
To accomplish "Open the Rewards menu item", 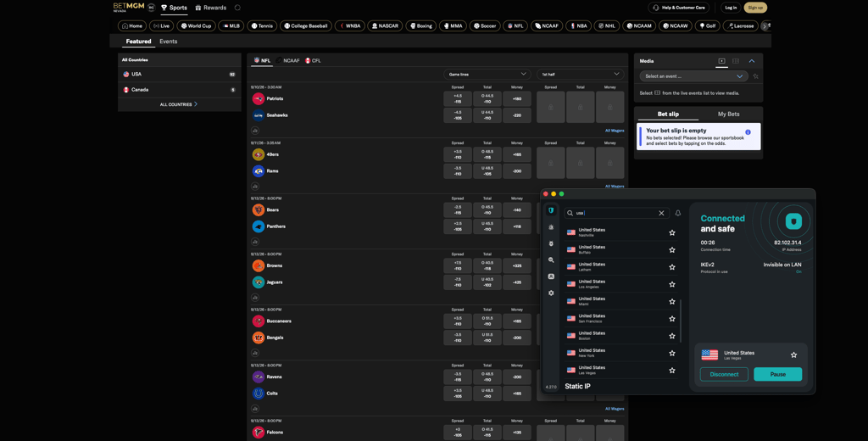I will pos(211,8).
